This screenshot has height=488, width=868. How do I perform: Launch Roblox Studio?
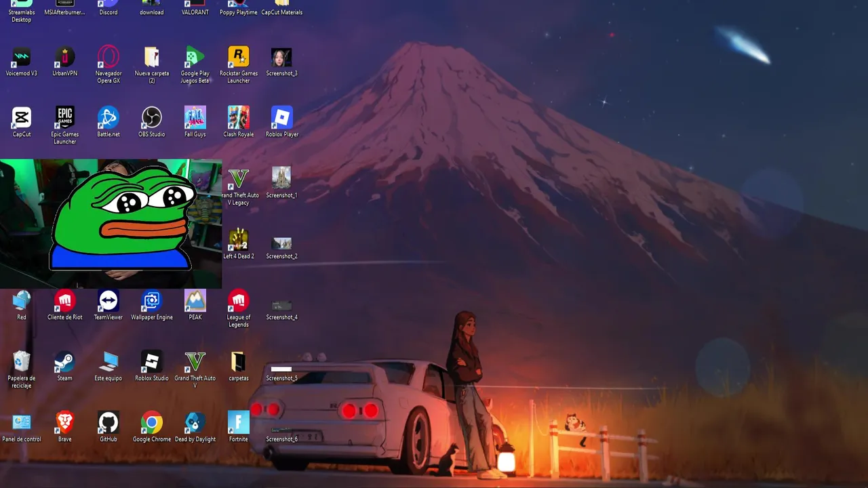click(152, 367)
